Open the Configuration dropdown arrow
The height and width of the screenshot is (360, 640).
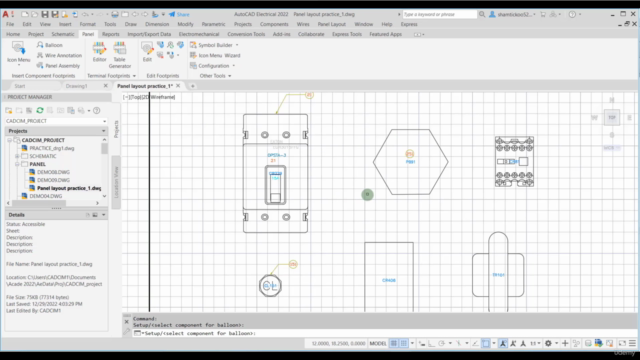click(233, 66)
